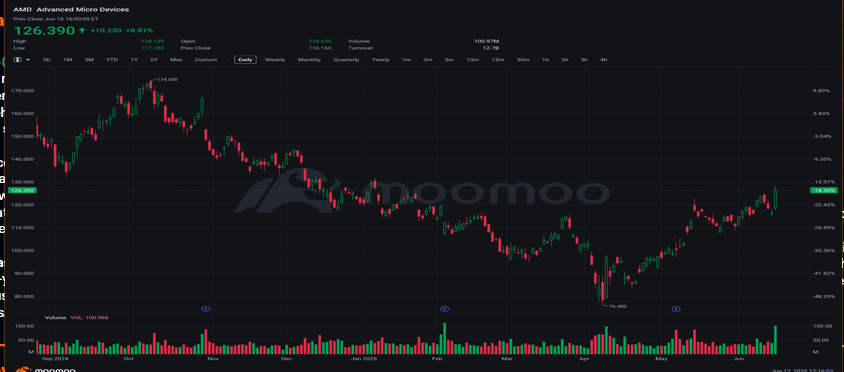Click the High value 128.139
The width and height of the screenshot is (844, 372).
point(153,41)
